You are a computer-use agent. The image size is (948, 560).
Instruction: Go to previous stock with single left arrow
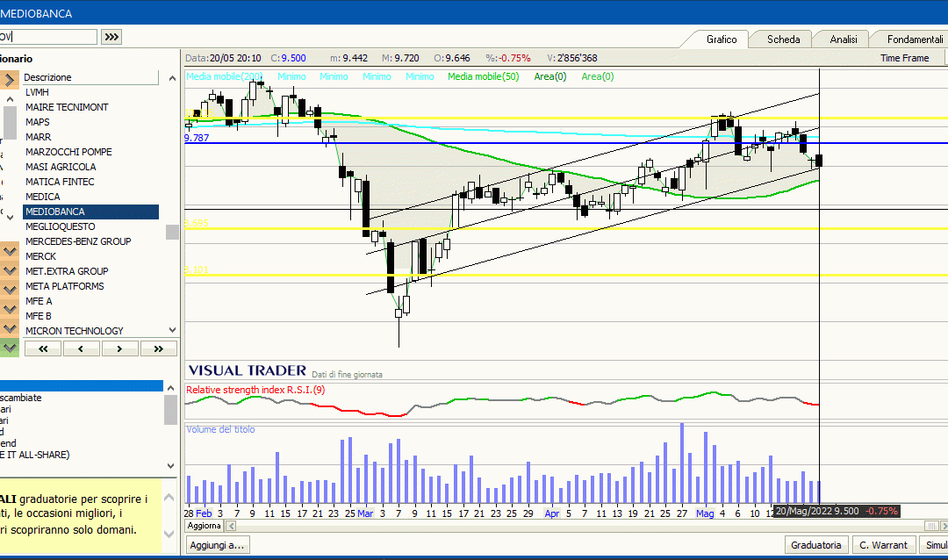pos(81,349)
